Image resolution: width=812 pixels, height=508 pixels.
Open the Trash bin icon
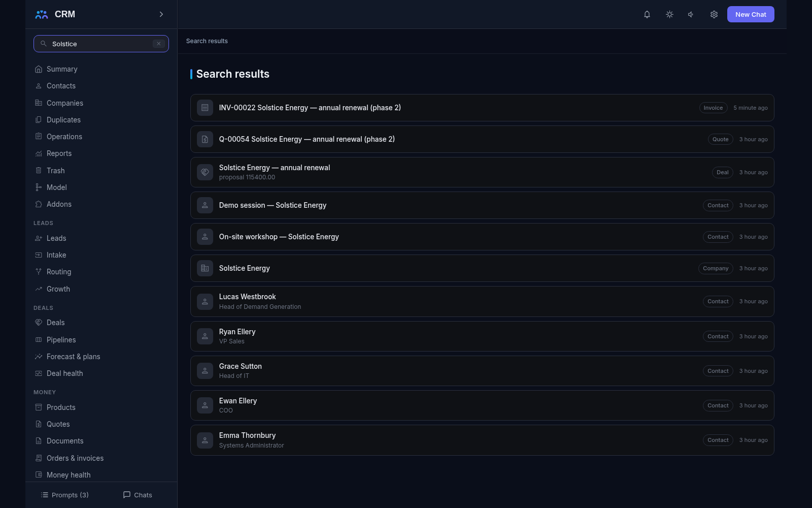(x=39, y=171)
